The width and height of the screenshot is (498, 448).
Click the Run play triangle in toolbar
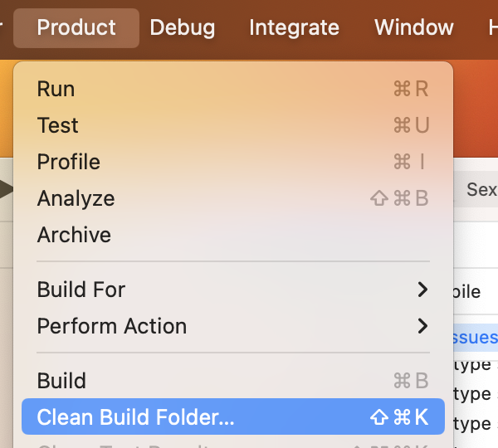pyautogui.click(x=6, y=189)
